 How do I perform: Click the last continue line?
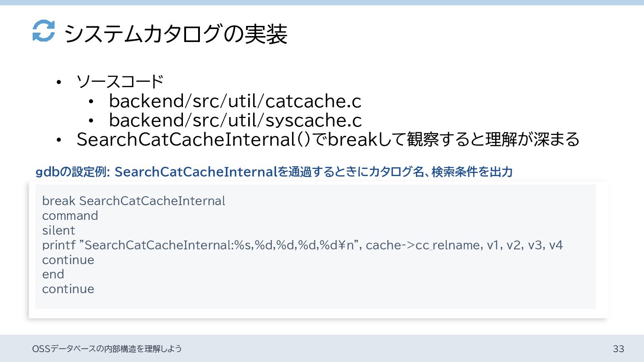pos(68,289)
